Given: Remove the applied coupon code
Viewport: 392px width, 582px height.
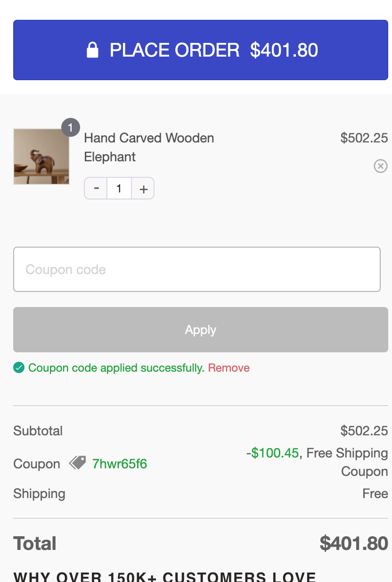Looking at the screenshot, I should [x=229, y=368].
